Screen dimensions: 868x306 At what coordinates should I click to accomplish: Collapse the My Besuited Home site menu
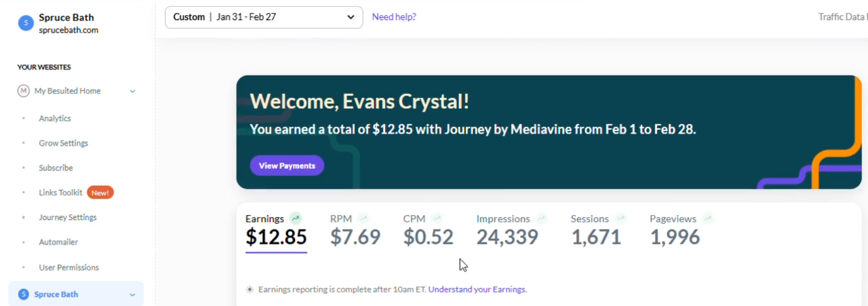point(132,91)
